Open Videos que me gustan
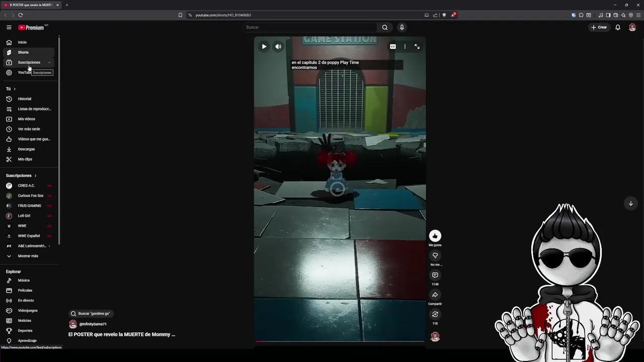Viewport: 644px width, 362px height. (x=29, y=139)
